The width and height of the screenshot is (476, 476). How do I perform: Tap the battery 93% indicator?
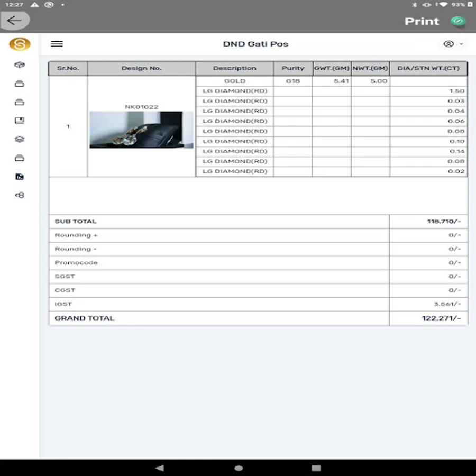462,5
